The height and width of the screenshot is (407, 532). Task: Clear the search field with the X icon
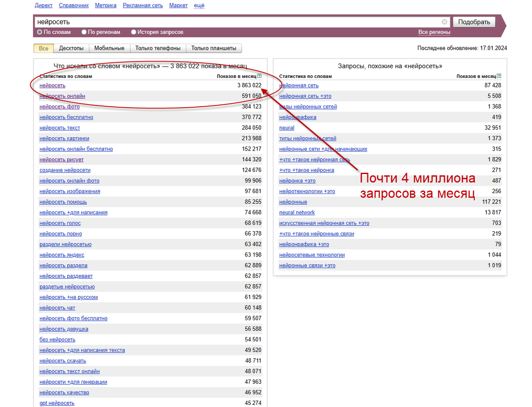444,22
